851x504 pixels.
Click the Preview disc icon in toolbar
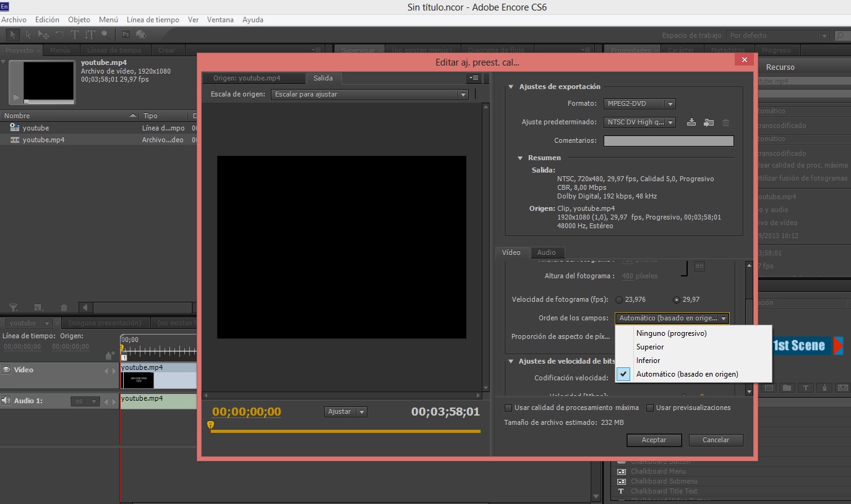click(141, 35)
